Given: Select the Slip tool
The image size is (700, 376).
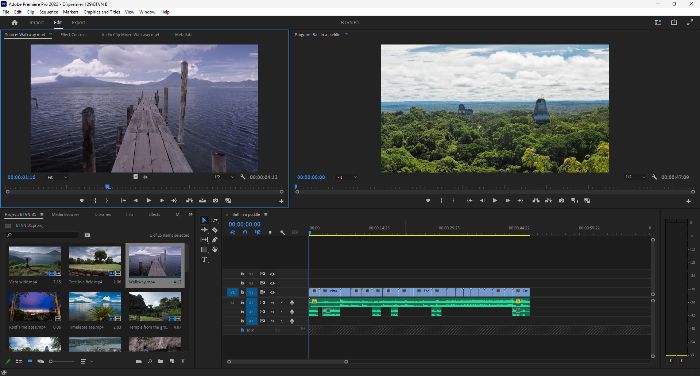Looking at the screenshot, I should [x=204, y=240].
